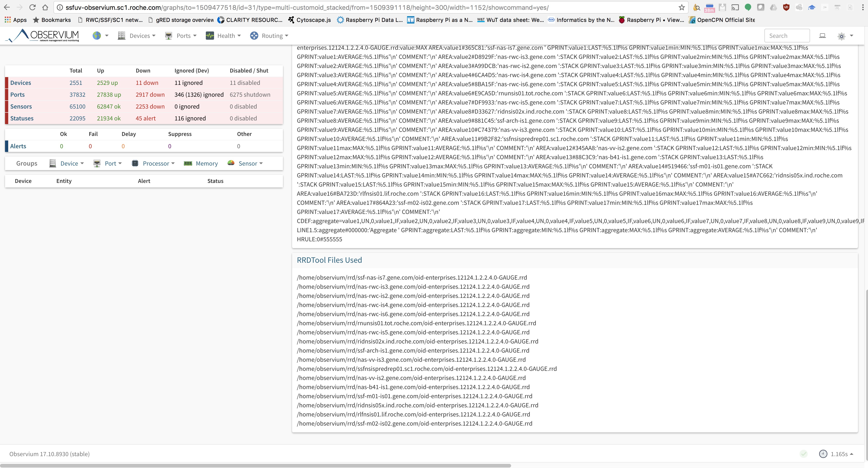This screenshot has height=468, width=868.
Task: Go to browser home page
Action: (45, 7)
